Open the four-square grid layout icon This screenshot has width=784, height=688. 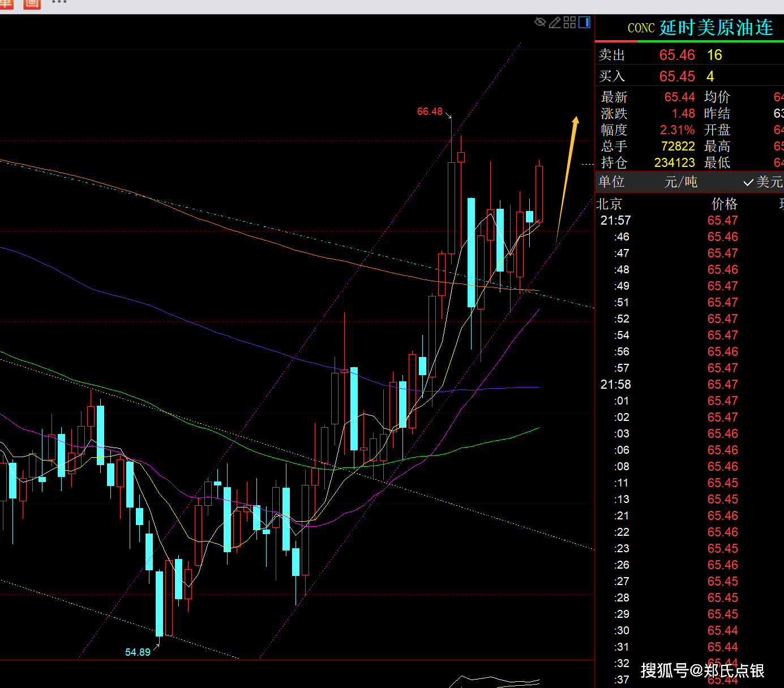coord(569,22)
